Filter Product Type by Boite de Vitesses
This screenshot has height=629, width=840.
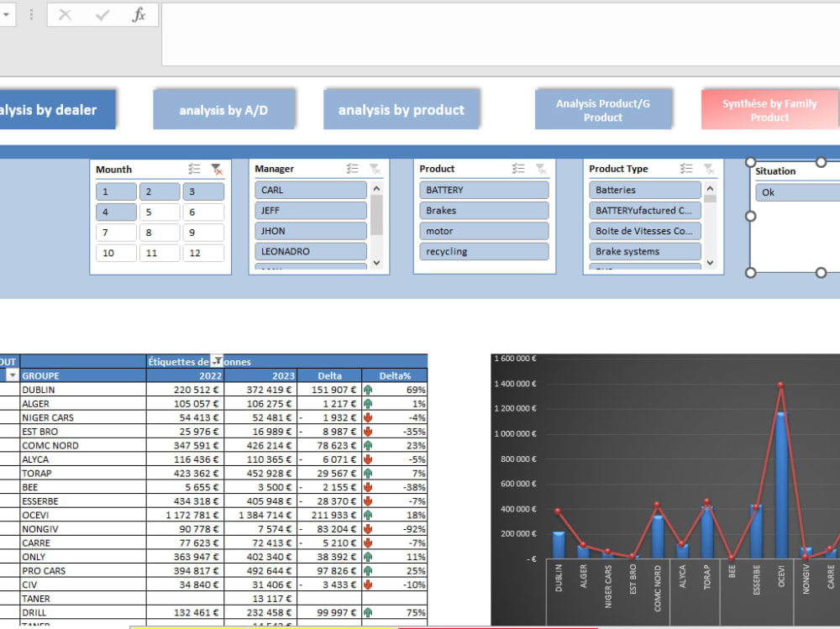645,230
